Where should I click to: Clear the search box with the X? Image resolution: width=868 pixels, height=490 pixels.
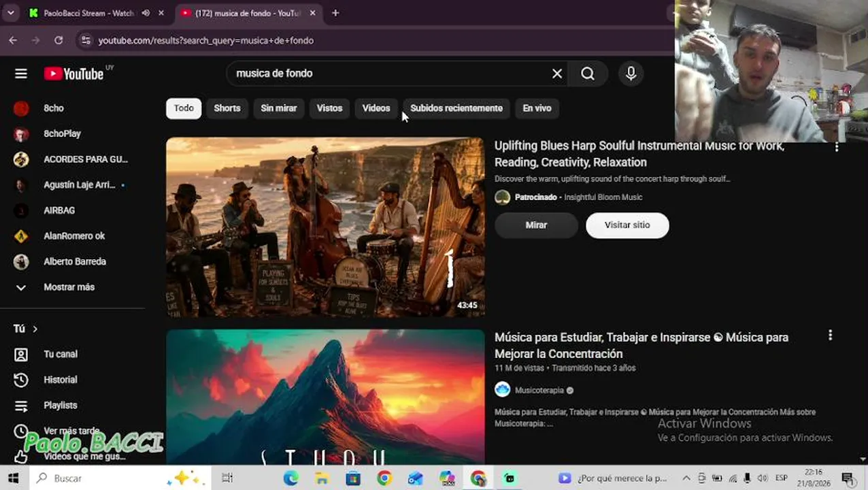tap(557, 73)
